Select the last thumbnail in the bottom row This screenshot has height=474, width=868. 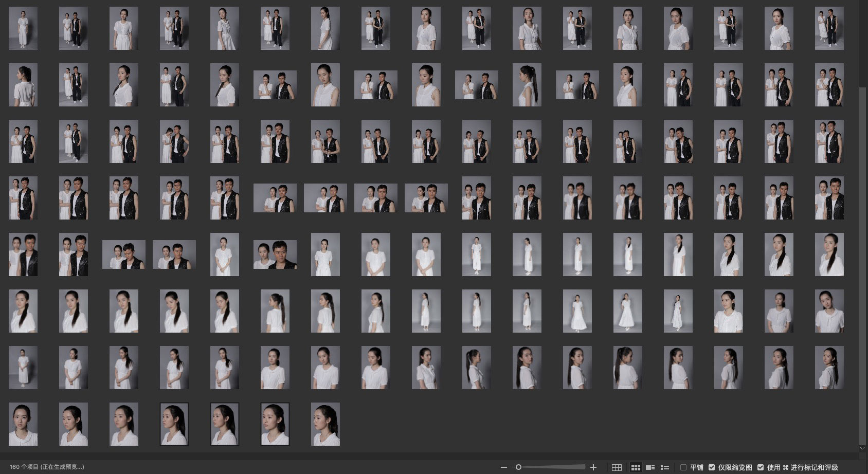[x=325, y=424]
